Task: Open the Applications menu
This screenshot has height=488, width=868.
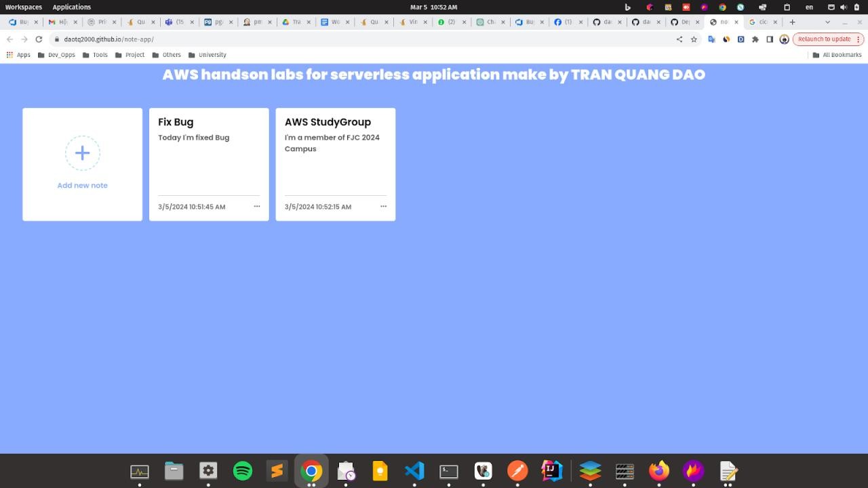Action: 71,7
